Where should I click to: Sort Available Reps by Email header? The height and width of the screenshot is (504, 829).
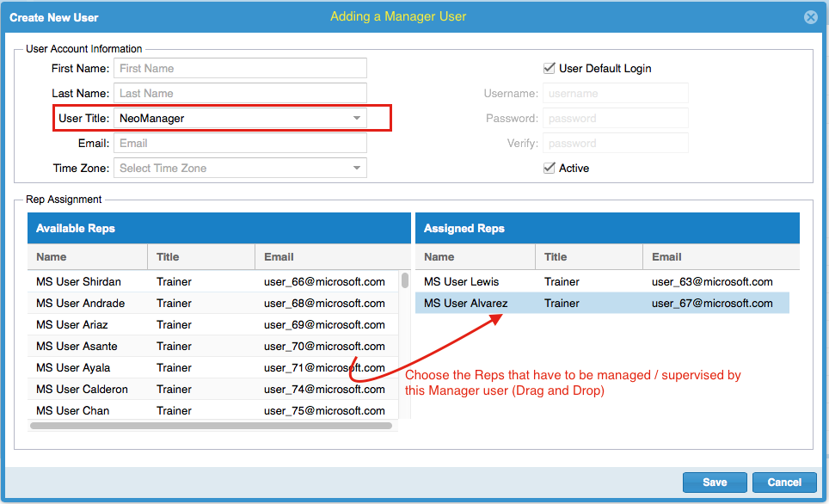pyautogui.click(x=327, y=256)
